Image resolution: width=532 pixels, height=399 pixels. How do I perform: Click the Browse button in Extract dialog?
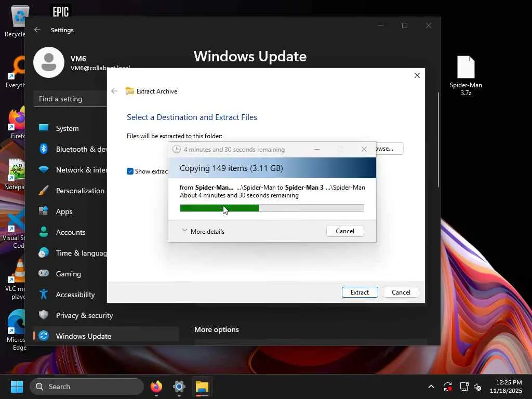tap(390, 149)
